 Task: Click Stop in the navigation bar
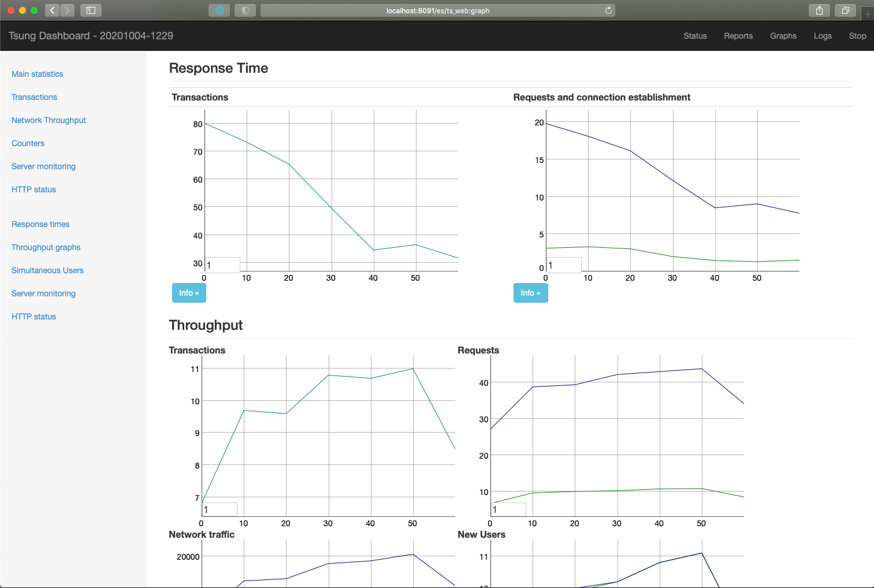tap(857, 36)
